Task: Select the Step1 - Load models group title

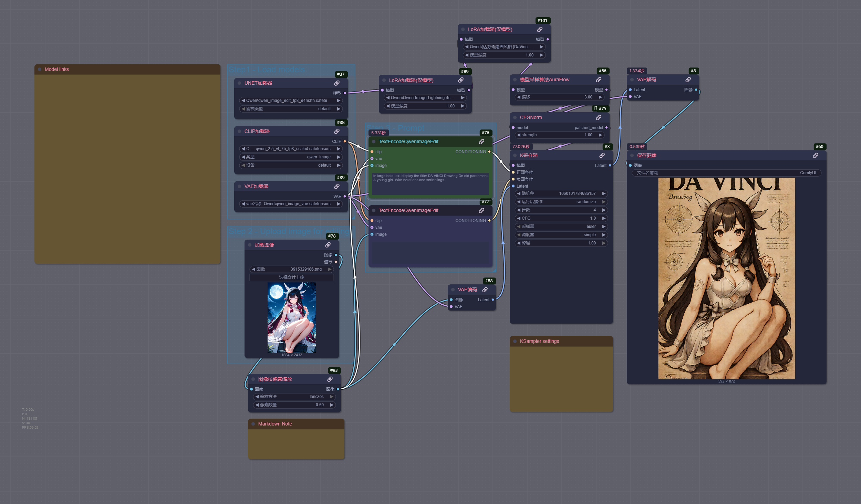Action: tap(267, 70)
